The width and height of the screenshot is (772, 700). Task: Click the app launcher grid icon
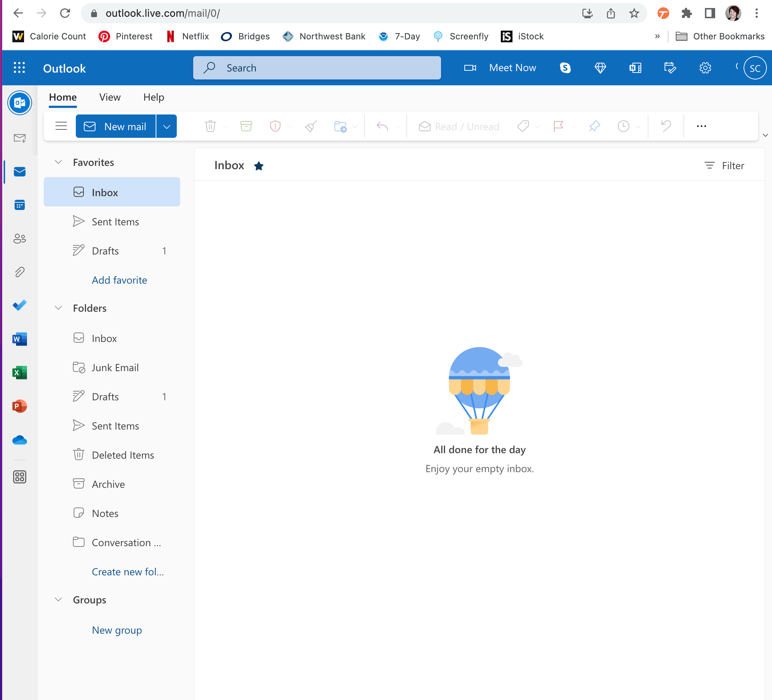coord(19,68)
